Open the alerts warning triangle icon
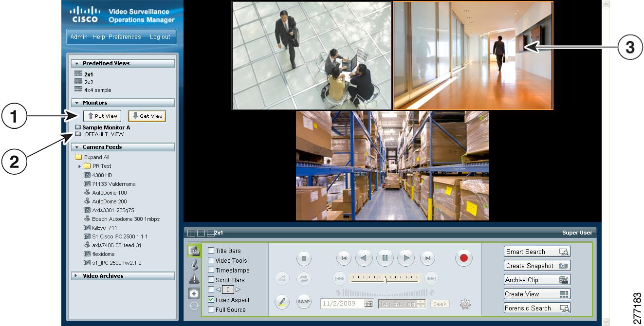This screenshot has width=644, height=326. 194,278
